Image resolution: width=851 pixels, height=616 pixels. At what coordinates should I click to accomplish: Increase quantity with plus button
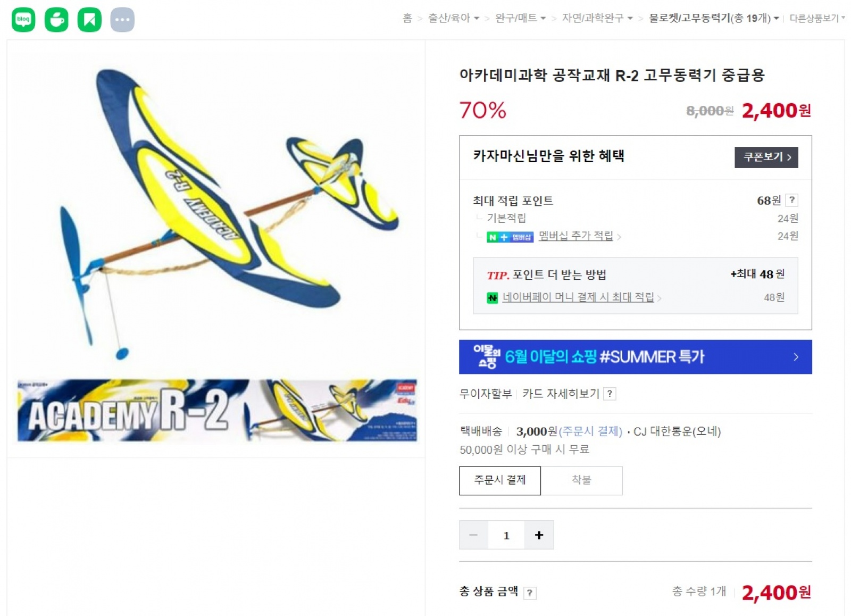[x=539, y=535]
